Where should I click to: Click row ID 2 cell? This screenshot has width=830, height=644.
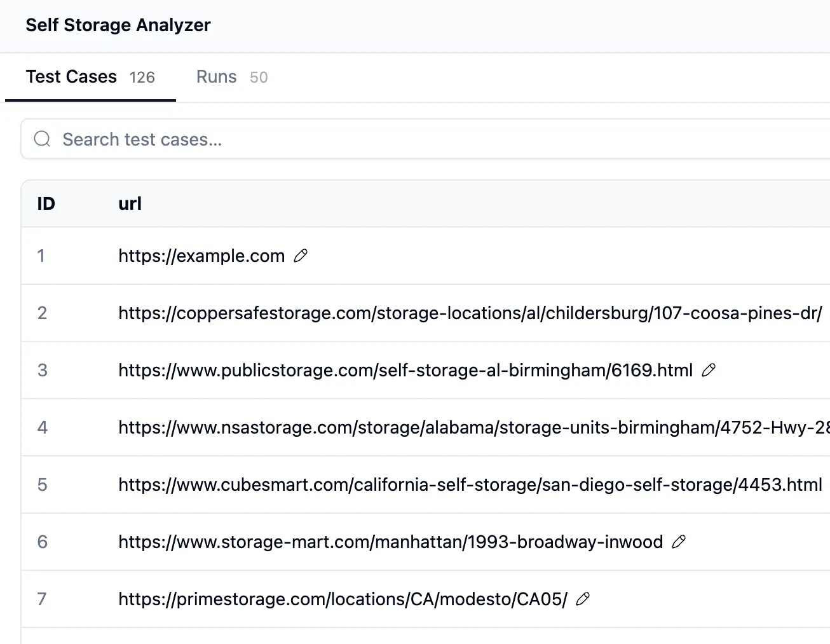click(x=42, y=313)
